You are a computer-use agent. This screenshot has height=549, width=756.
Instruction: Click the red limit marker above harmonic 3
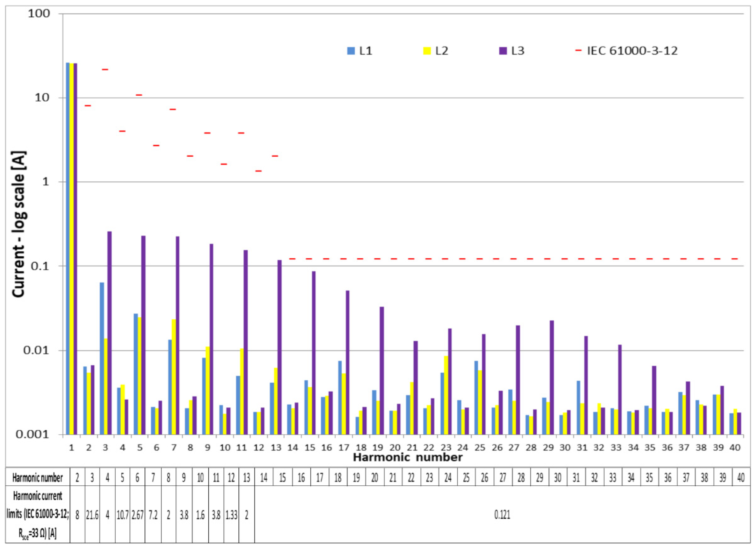pyautogui.click(x=105, y=69)
